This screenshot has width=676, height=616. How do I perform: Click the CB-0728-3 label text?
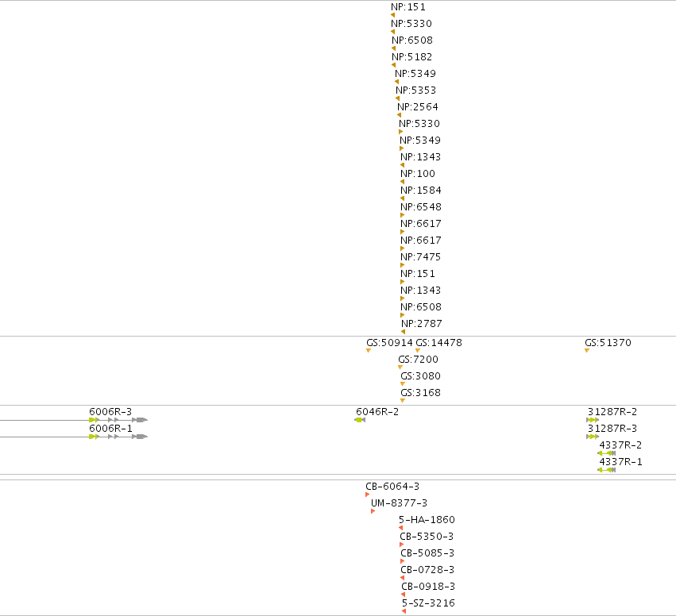tap(427, 570)
